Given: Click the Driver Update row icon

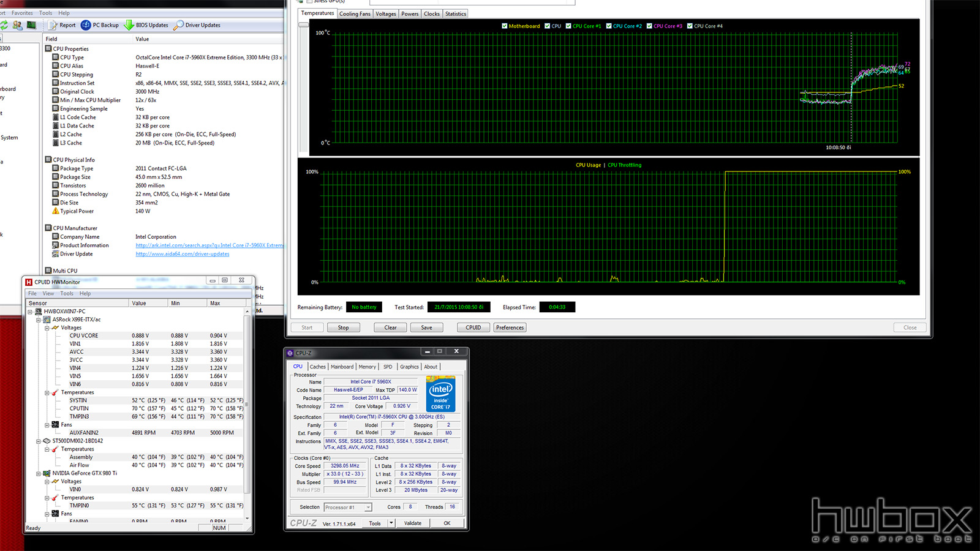Looking at the screenshot, I should tap(56, 253).
